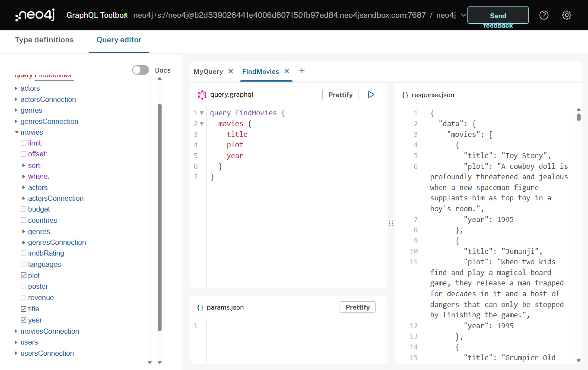Open the database selector dropdown chevron
The height and width of the screenshot is (370, 588).
pyautogui.click(x=463, y=15)
